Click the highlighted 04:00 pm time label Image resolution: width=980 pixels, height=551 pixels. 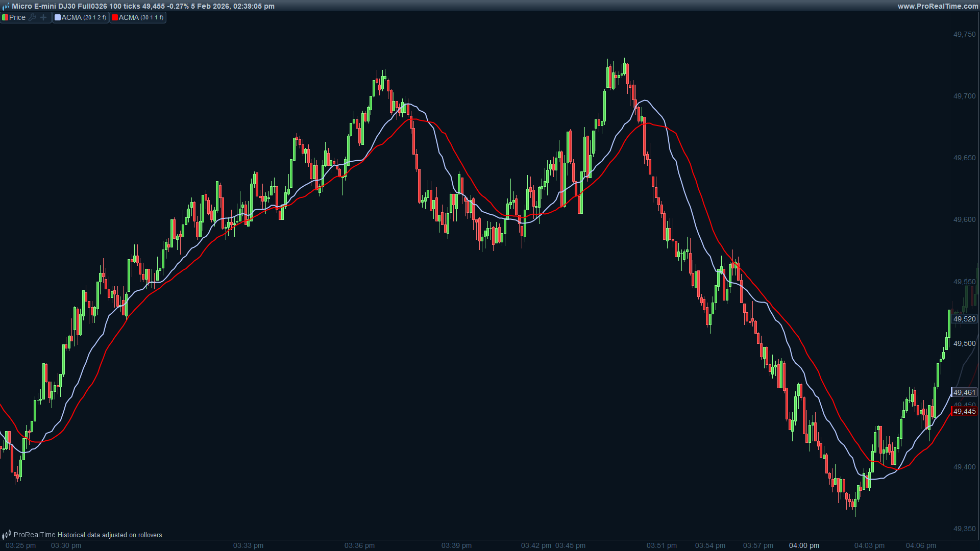tap(804, 545)
